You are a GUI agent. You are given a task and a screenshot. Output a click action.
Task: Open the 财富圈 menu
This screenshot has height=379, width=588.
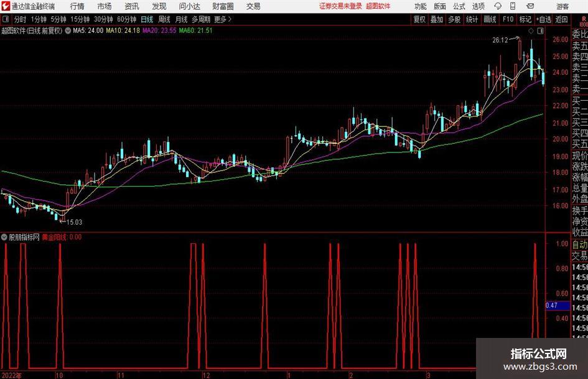223,6
